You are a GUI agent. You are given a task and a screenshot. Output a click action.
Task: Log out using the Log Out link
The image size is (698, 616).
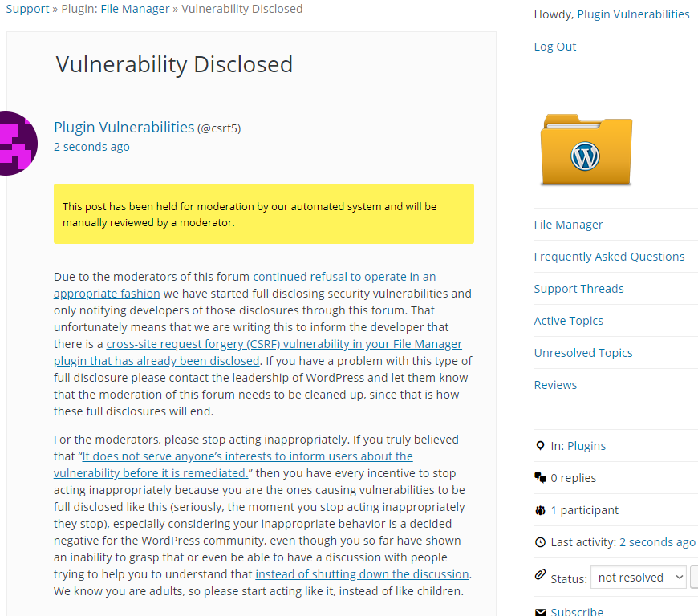[554, 47]
